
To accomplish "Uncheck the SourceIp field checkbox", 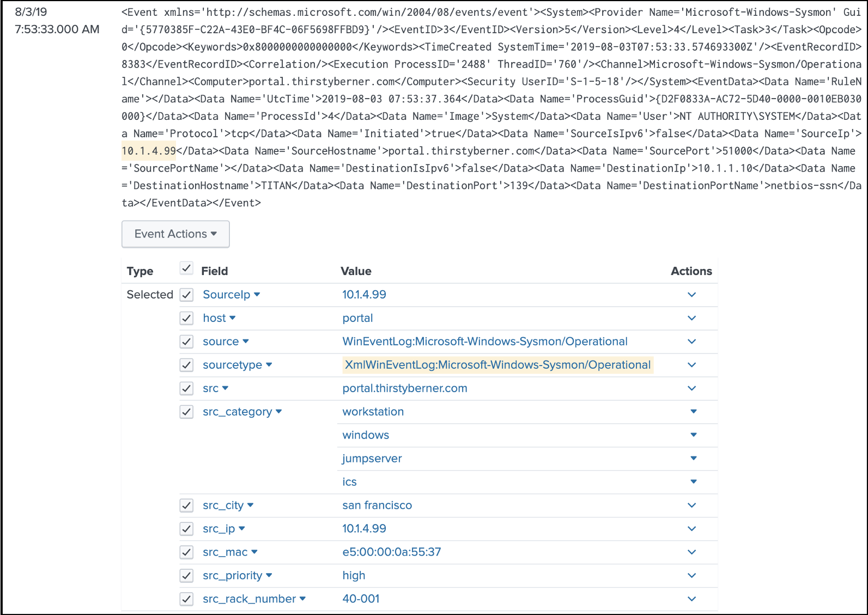I will (186, 295).
